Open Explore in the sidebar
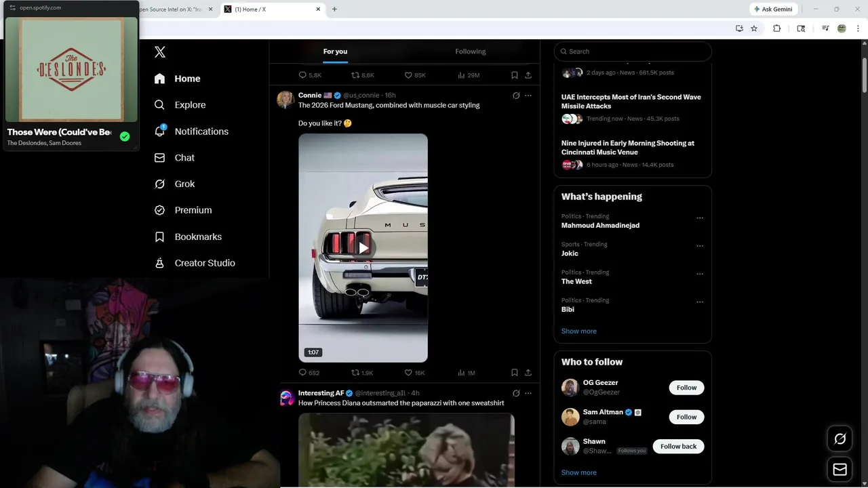 click(180, 105)
